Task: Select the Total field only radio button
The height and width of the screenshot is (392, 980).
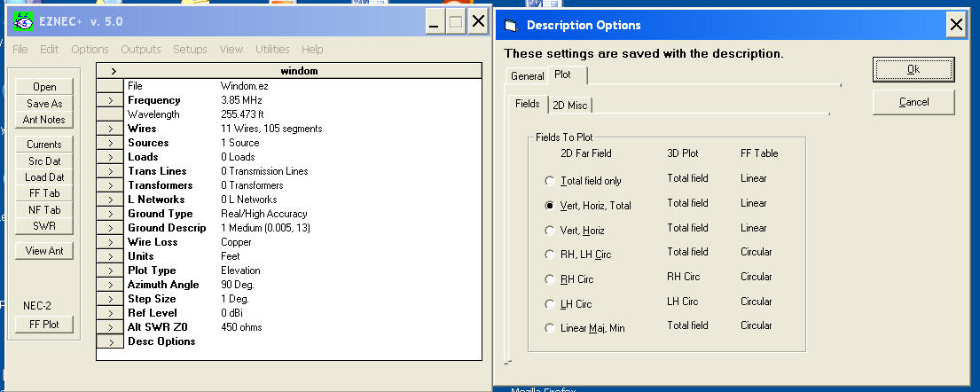Action: click(x=550, y=181)
